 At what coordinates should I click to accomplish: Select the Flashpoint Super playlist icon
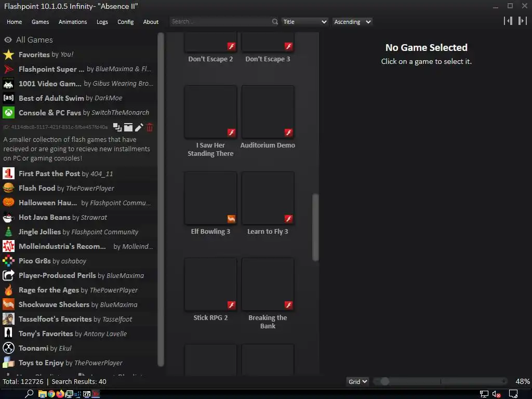point(8,69)
